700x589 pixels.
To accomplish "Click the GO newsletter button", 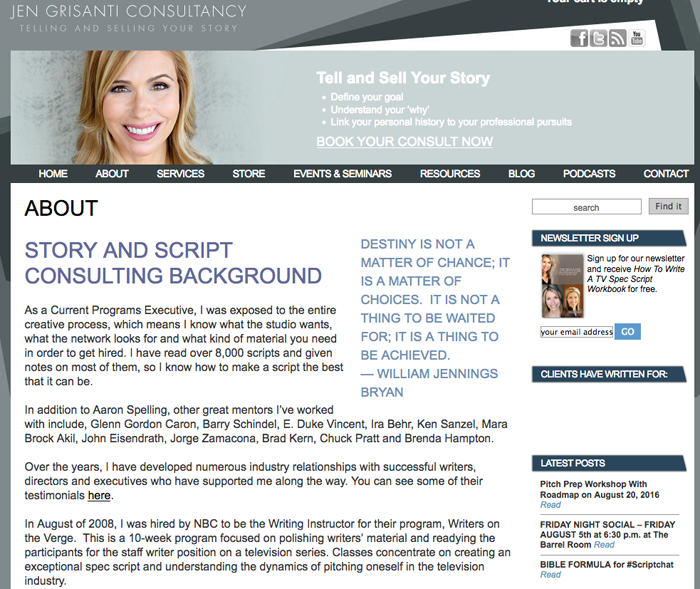I will (x=628, y=331).
